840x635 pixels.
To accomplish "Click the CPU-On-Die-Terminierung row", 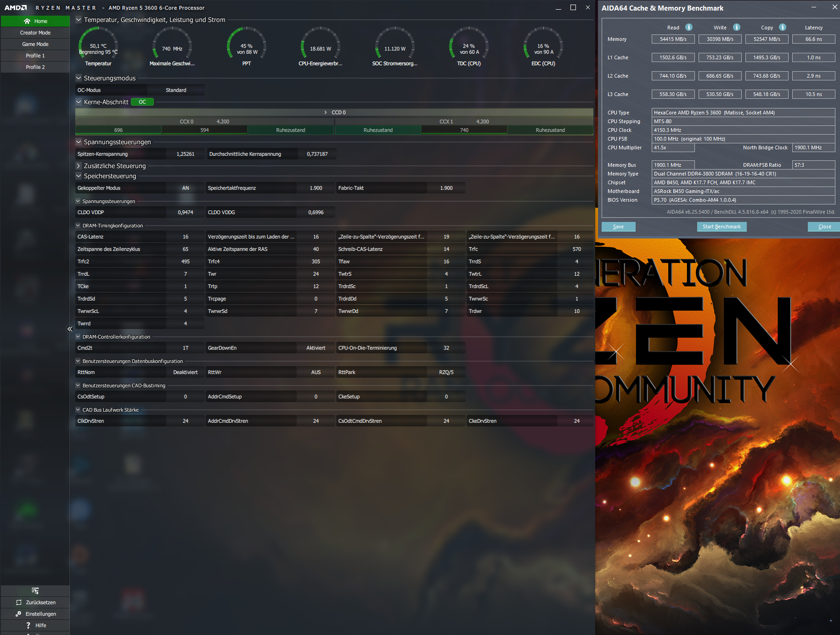I will pyautogui.click(x=401, y=348).
